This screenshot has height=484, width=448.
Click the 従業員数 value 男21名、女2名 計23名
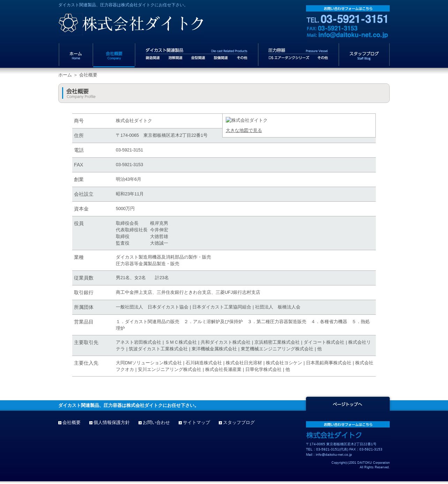tap(142, 278)
